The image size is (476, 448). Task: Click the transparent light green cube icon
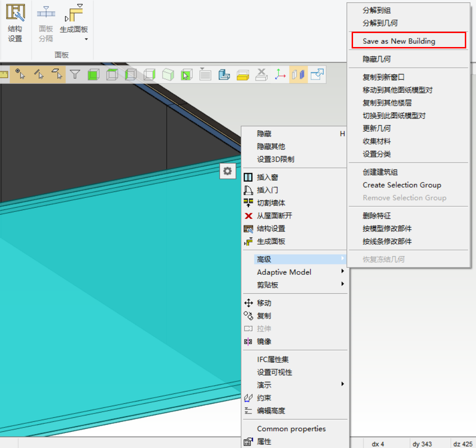click(x=168, y=75)
